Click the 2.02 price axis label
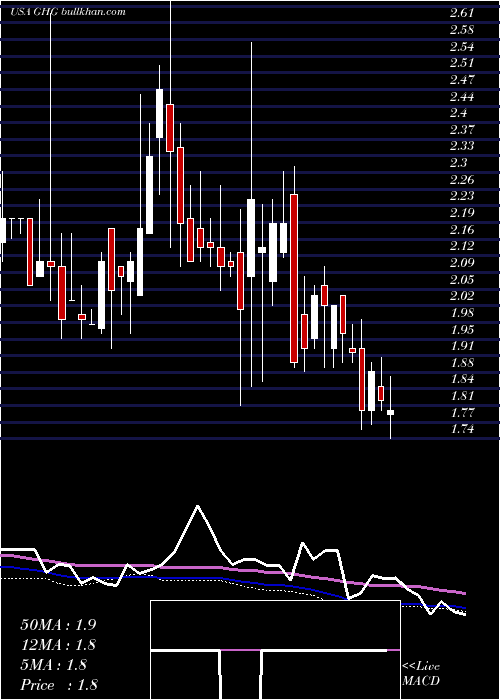The height and width of the screenshot is (700, 500). pos(461,296)
